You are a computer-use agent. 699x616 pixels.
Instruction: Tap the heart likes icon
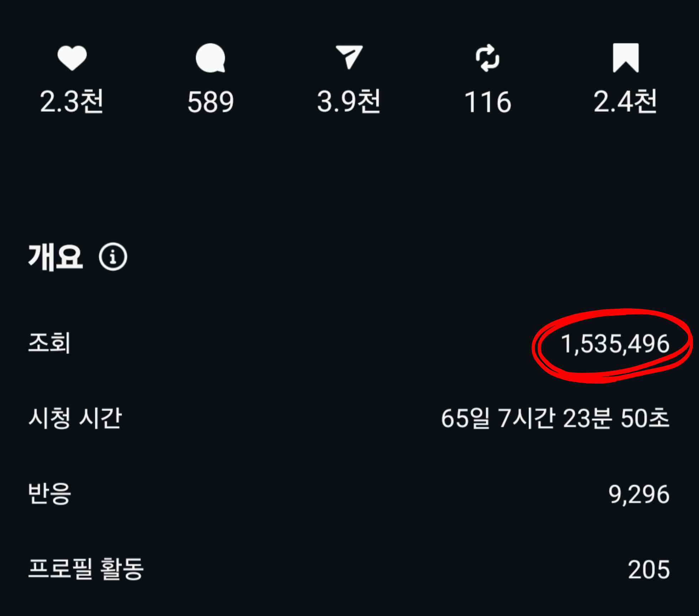point(72,58)
